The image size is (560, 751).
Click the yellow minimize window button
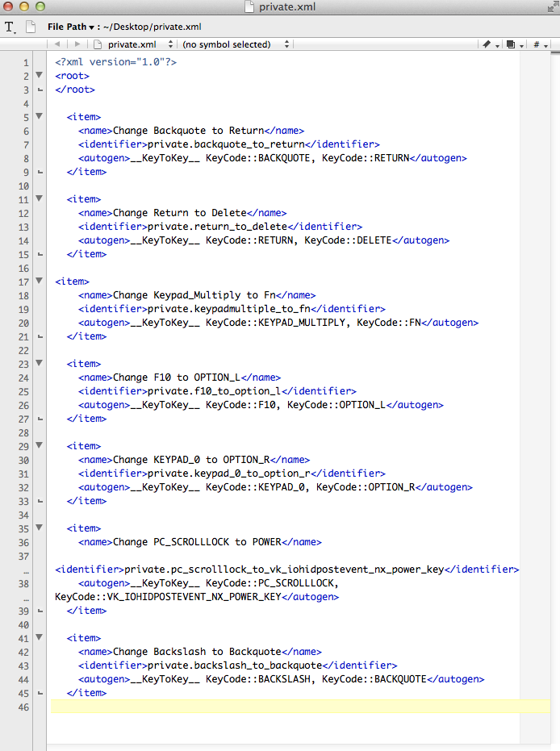[x=24, y=6]
